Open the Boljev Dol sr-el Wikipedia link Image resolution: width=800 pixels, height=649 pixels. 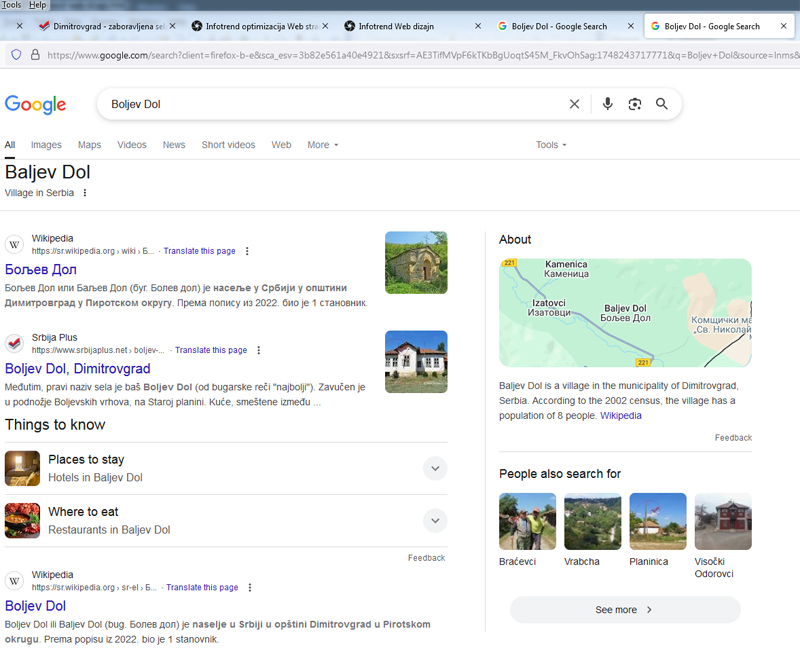[35, 606]
